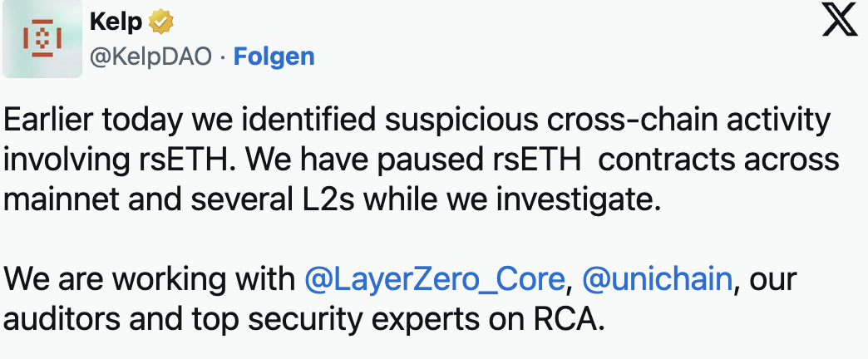Click the Kelp profile avatar image
This screenshot has width=868, height=359.
pos(42,38)
